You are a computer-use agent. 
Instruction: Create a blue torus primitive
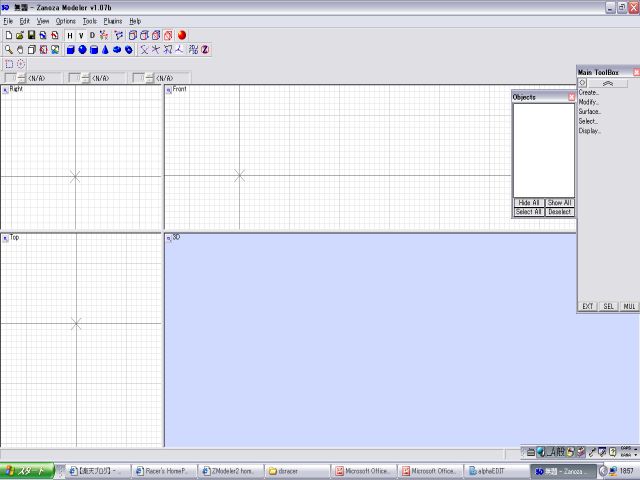[x=117, y=50]
